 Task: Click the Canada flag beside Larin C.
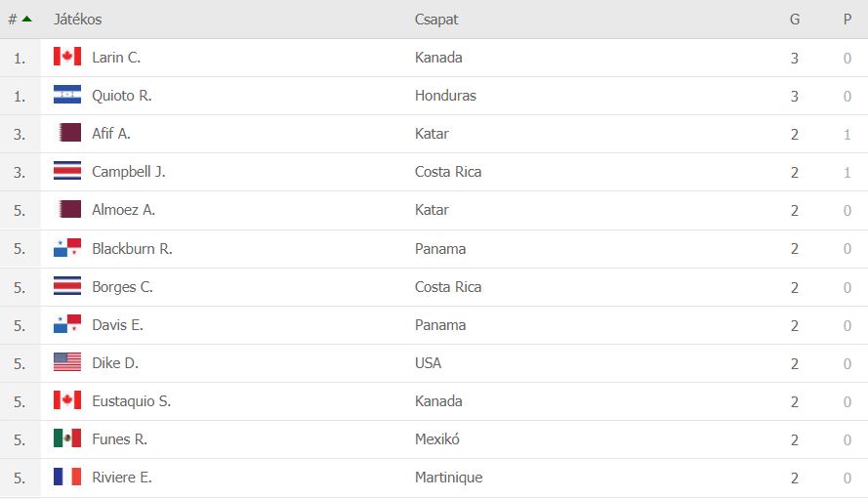point(67,57)
